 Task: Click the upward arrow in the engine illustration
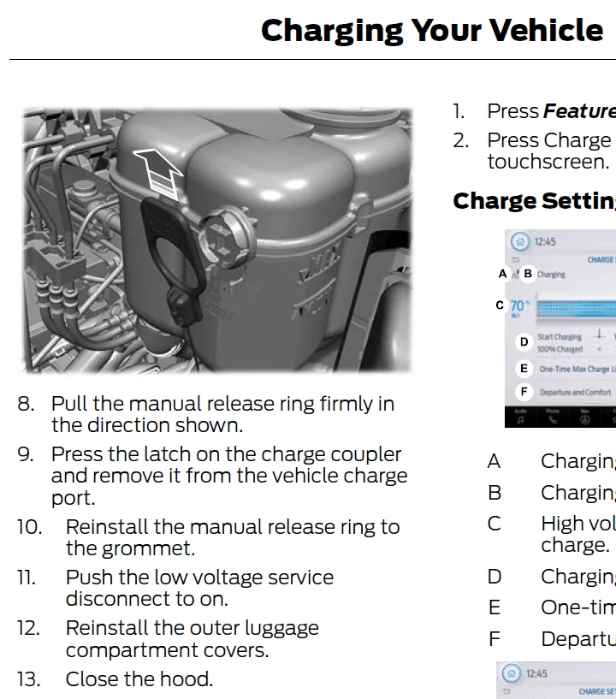point(159,174)
